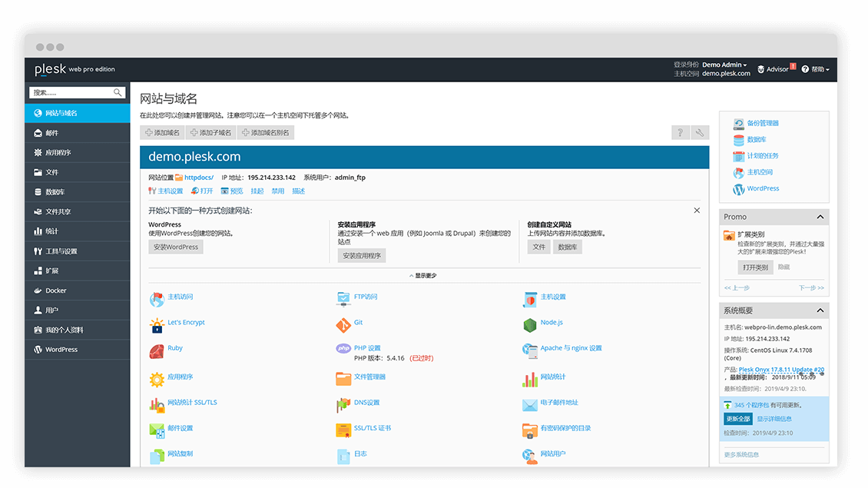This screenshot has width=868, height=488.
Task: Open 计划的任务 scheduled tasks icon
Action: 738,156
